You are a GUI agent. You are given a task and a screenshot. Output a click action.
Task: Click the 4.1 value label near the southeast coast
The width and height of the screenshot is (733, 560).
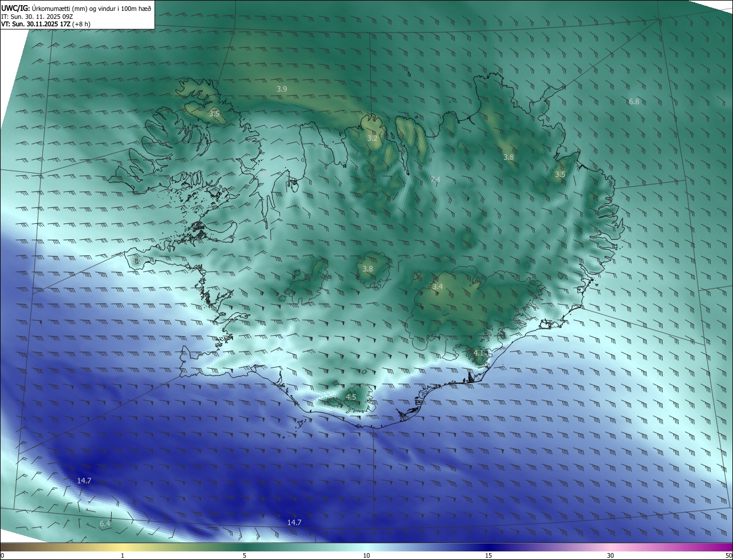click(479, 353)
